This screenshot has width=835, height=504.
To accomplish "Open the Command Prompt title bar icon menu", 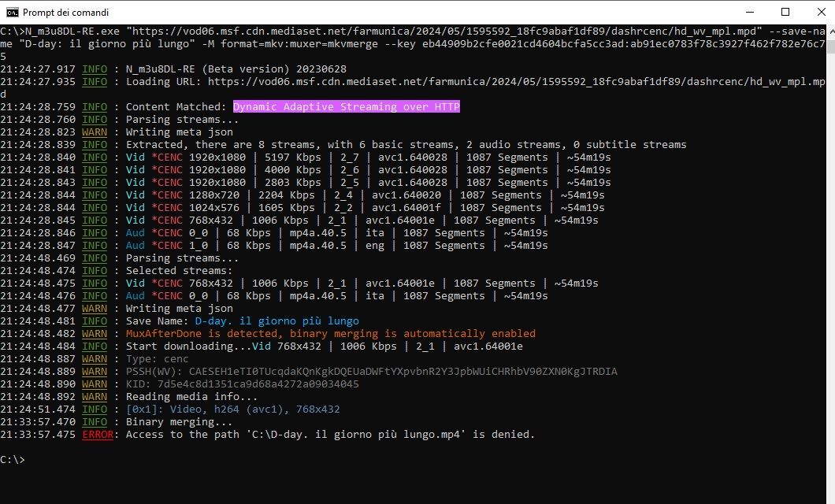I will (12, 13).
